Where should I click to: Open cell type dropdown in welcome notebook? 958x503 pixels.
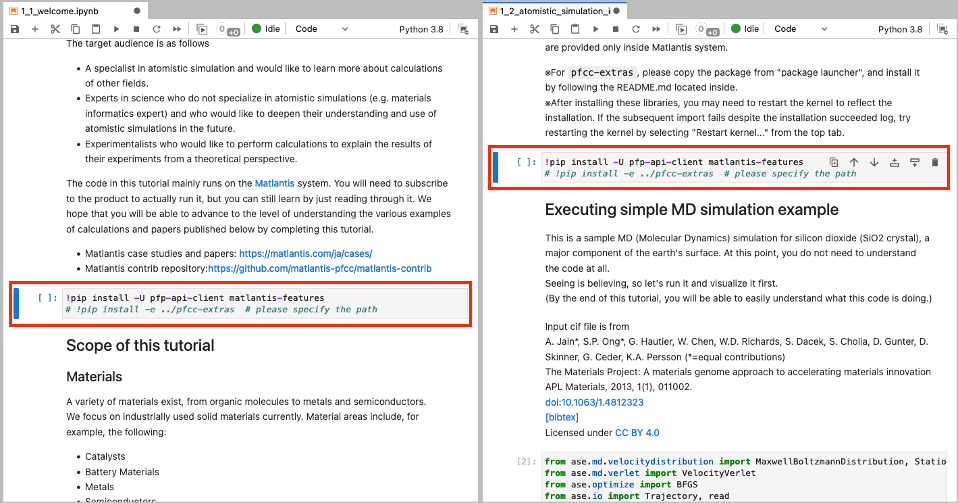click(x=320, y=29)
